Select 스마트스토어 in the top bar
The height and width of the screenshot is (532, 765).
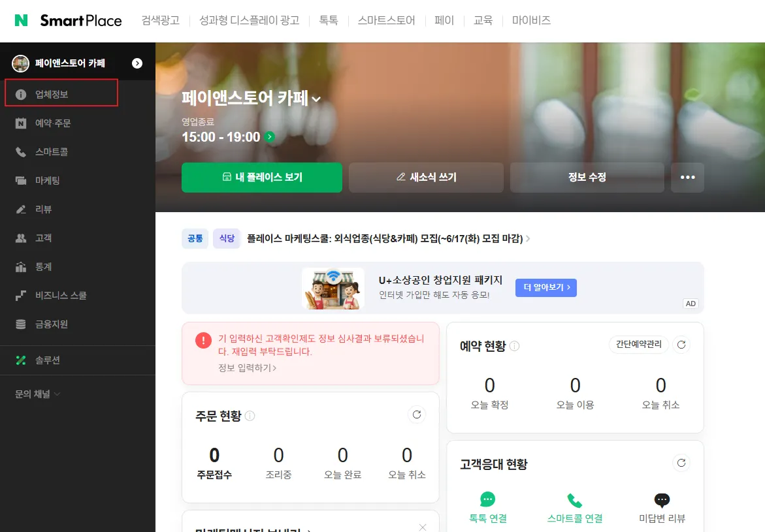pos(386,20)
